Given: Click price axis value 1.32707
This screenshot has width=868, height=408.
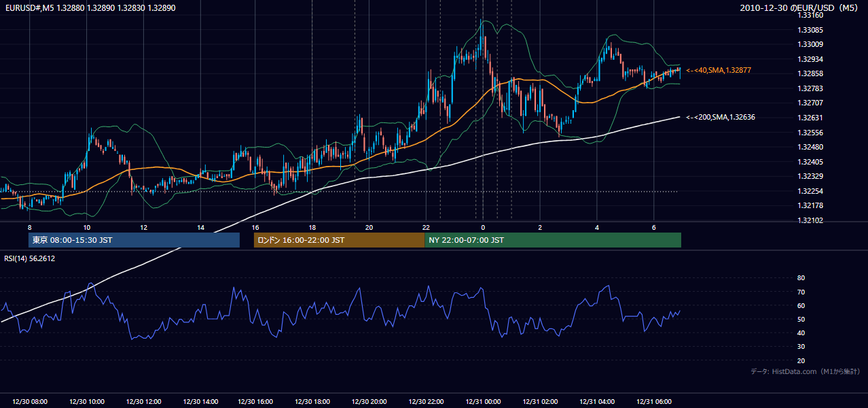Looking at the screenshot, I should pos(810,103).
